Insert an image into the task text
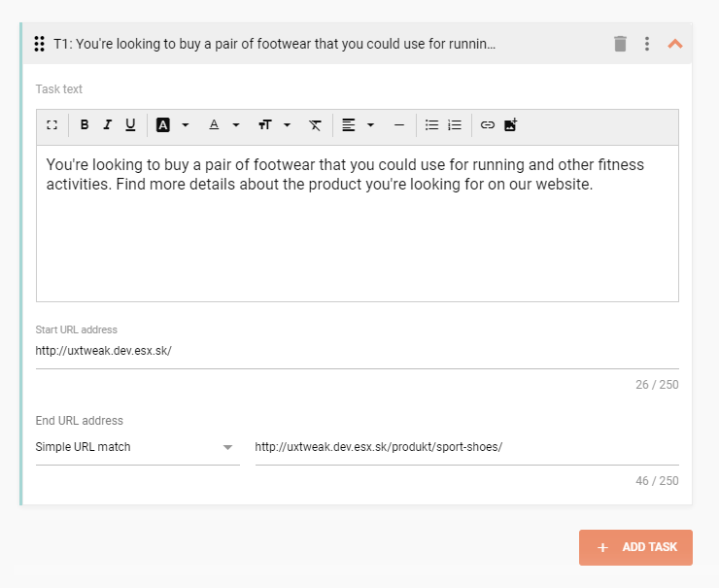719x588 pixels. [x=510, y=124]
